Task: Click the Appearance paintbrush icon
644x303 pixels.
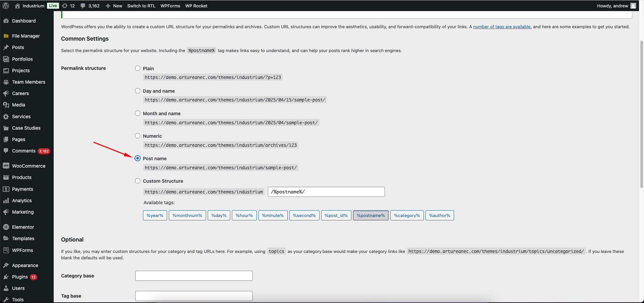Action: coord(6,265)
